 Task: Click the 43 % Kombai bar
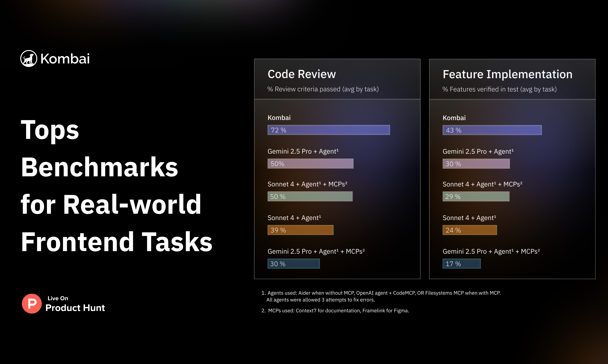click(492, 130)
